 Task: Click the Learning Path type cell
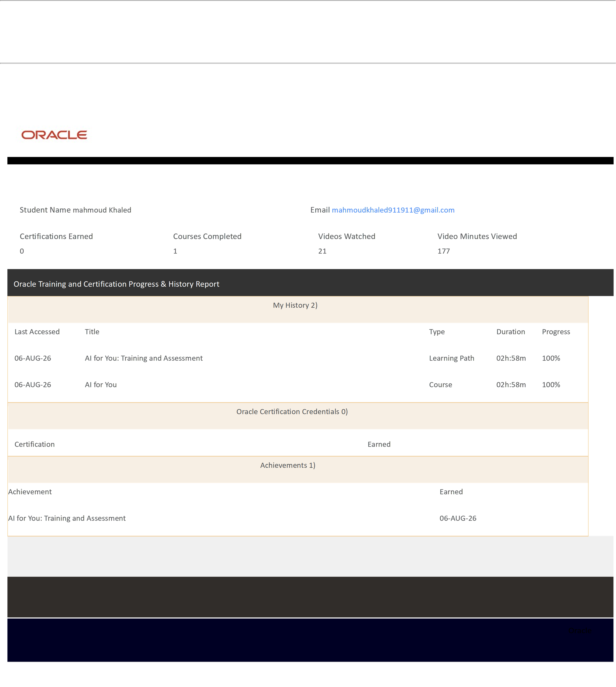452,358
